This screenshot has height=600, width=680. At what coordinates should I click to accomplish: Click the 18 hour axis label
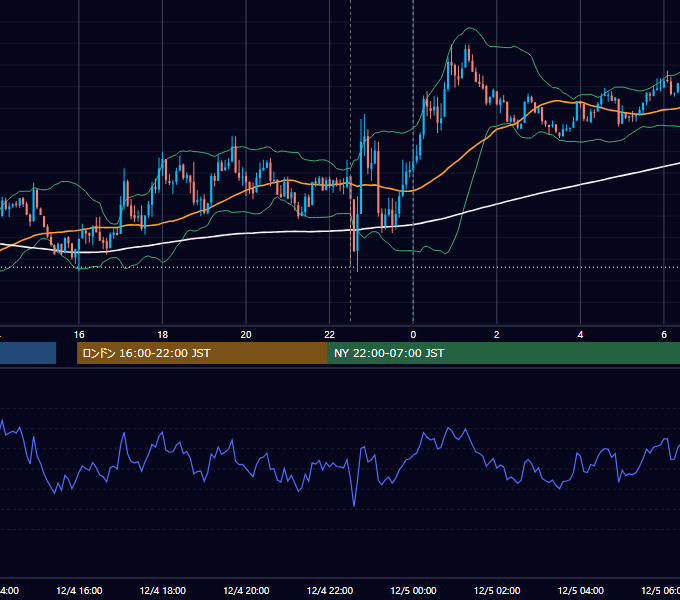tap(162, 335)
